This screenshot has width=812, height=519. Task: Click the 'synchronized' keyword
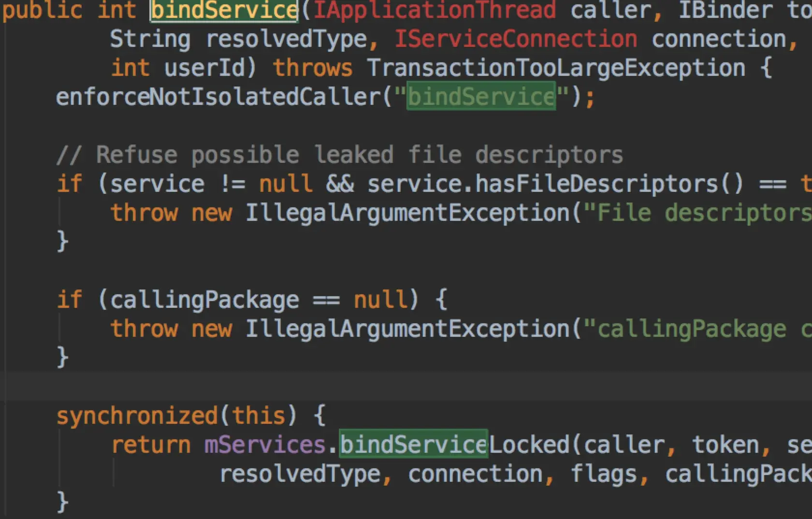pyautogui.click(x=137, y=416)
